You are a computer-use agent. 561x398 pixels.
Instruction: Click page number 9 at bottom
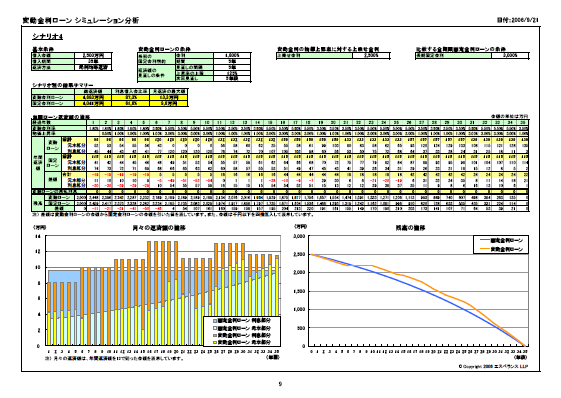280,384
